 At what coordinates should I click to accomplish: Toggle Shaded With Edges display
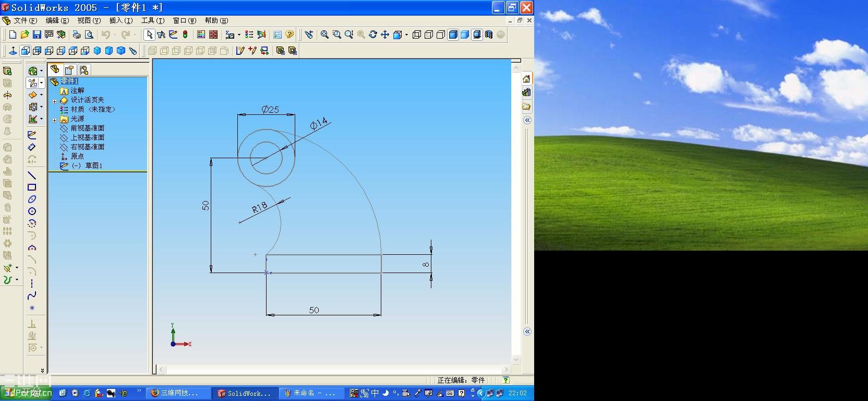tap(453, 34)
